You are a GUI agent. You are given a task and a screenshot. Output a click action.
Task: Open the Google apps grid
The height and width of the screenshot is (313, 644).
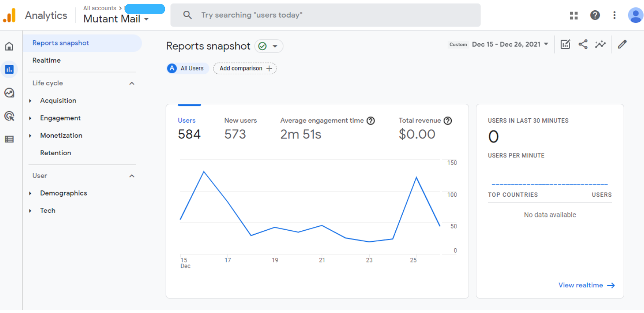tap(574, 15)
